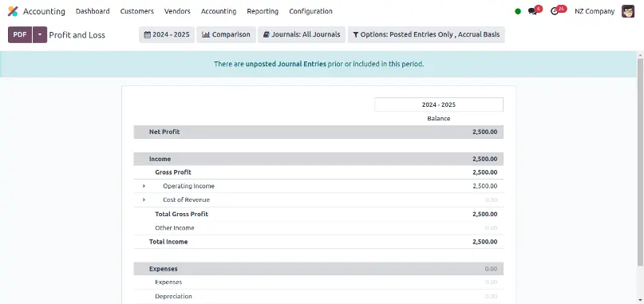Click the Total Income line
This screenshot has width=644, height=304.
coord(318,242)
